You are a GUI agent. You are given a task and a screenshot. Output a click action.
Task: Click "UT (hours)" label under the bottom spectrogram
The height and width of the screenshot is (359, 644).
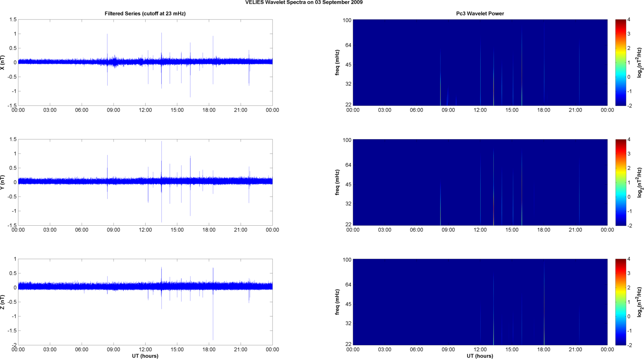tap(480, 356)
